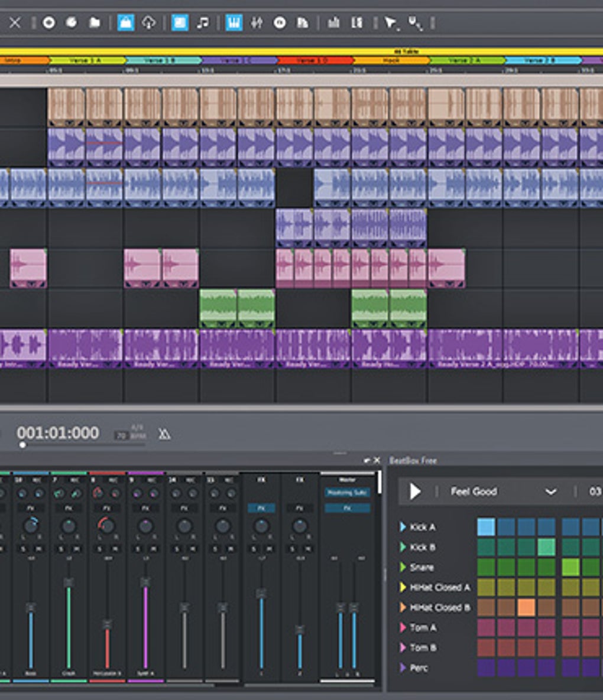Play the BeatBox pattern
The height and width of the screenshot is (700, 603).
tap(415, 491)
